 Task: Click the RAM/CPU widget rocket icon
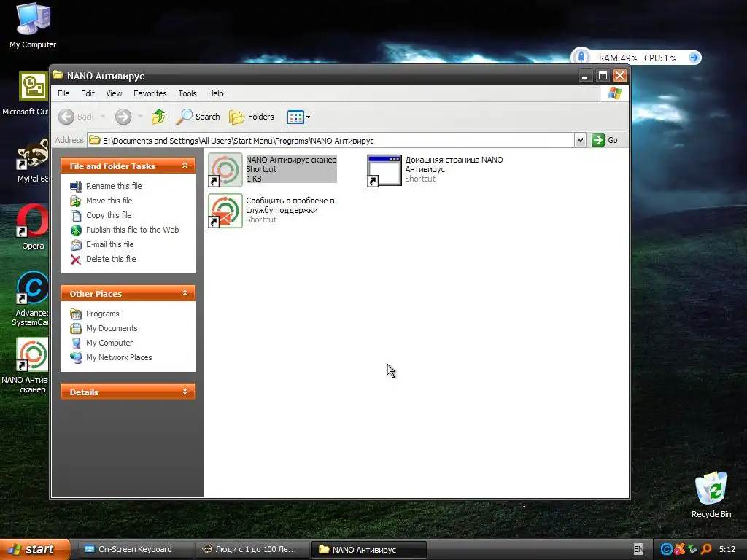[581, 57]
